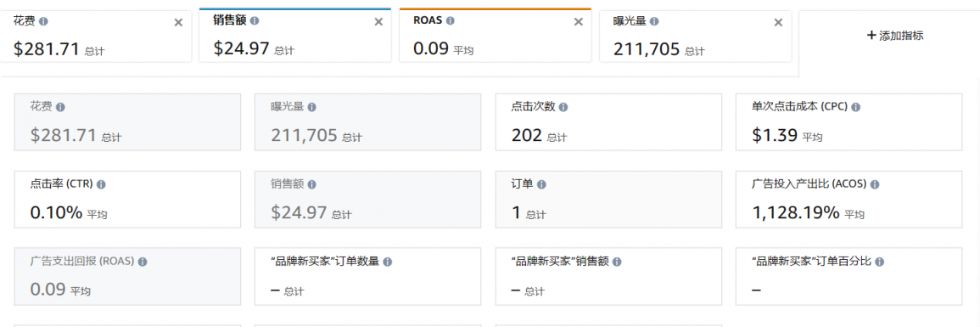
Task: Remove the top 曝光量 metric card
Action: 778,23
